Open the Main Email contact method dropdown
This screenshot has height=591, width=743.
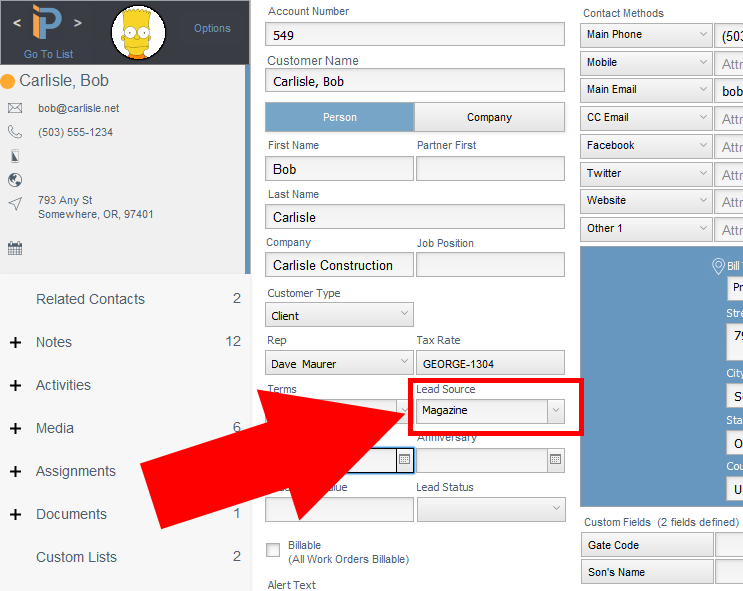[646, 90]
